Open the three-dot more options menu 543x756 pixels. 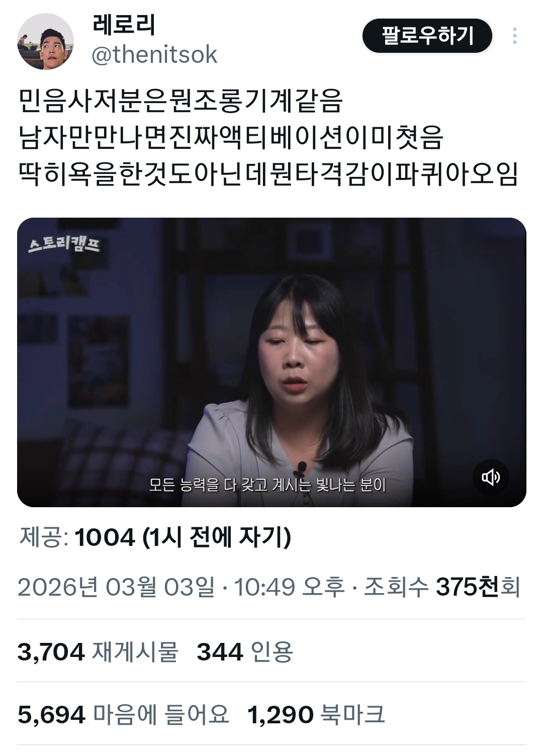[514, 36]
